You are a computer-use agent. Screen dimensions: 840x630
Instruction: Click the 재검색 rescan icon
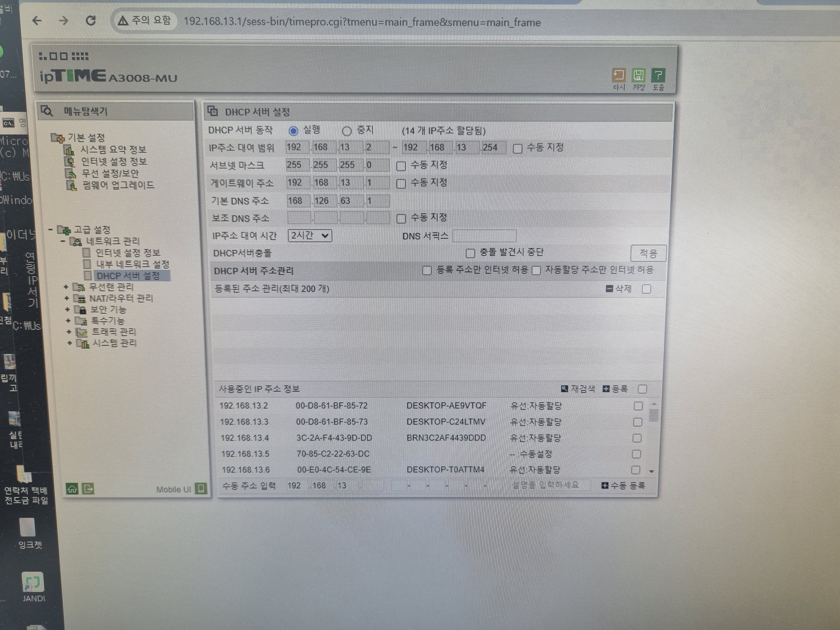tap(564, 389)
